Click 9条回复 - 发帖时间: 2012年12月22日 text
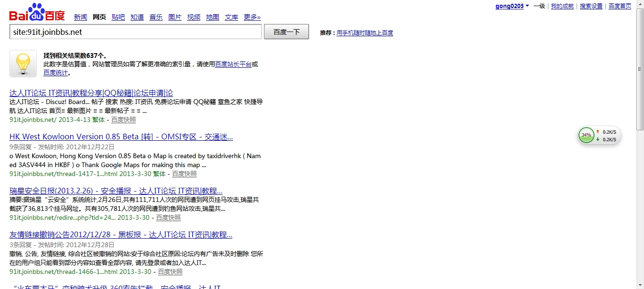 [x=62, y=147]
